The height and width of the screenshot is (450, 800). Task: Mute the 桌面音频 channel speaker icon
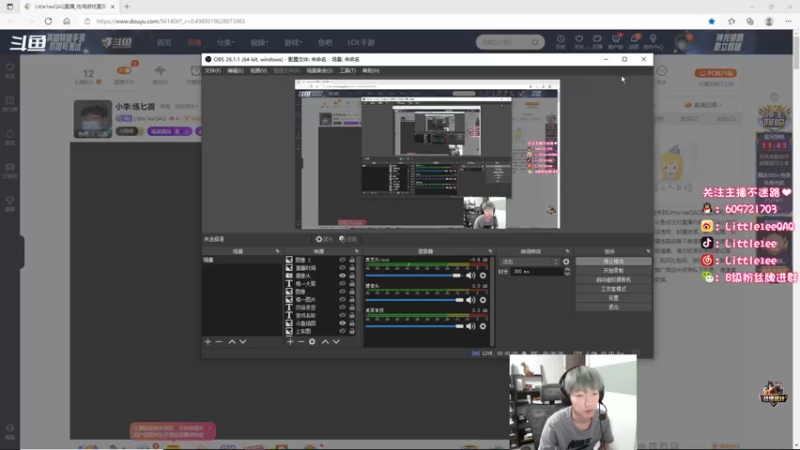pyautogui.click(x=470, y=326)
